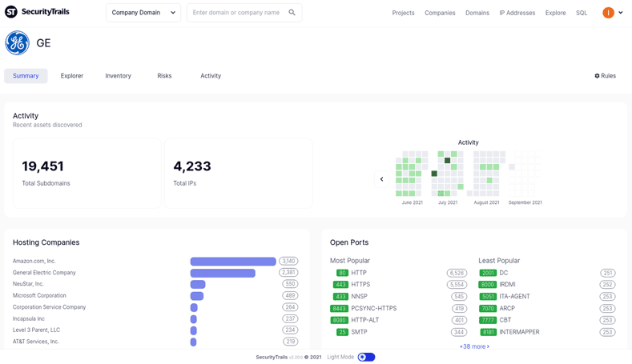Open Explore in top navigation
This screenshot has width=632, height=364.
[555, 13]
